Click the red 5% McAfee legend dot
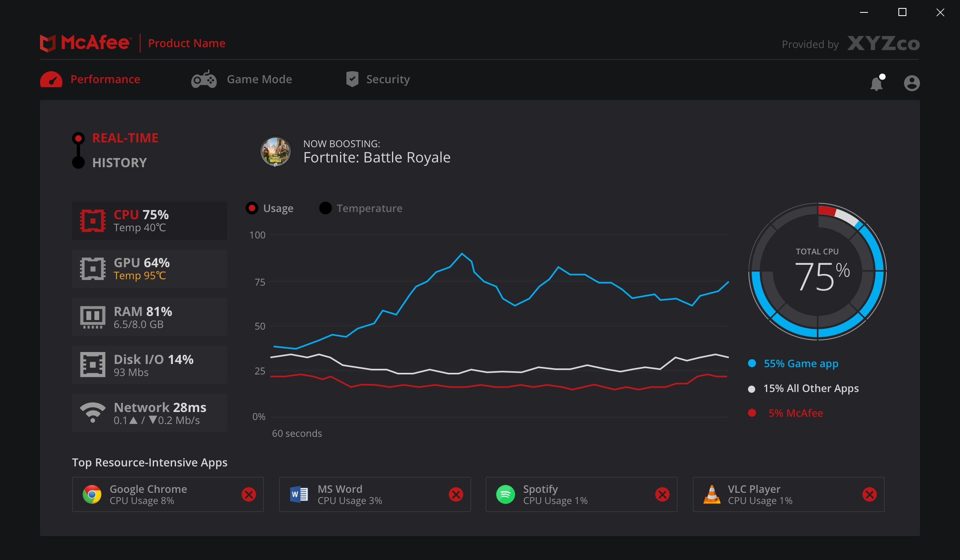Viewport: 960px width, 560px height. tap(752, 413)
